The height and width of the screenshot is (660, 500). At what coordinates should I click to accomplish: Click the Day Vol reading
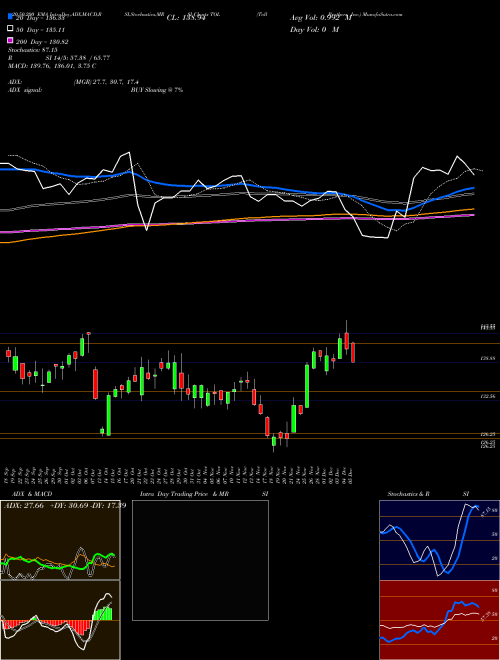coord(314,29)
